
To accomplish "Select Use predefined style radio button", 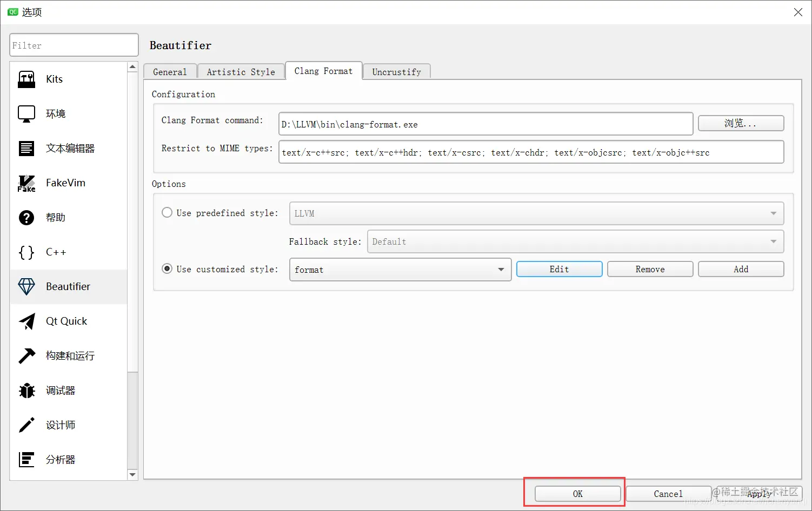I will click(x=167, y=213).
